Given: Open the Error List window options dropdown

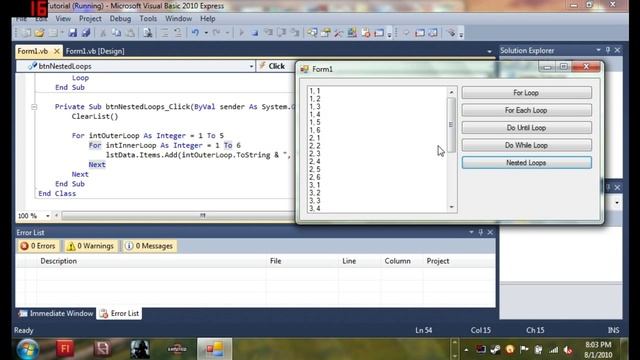Looking at the screenshot, I should (x=471, y=232).
